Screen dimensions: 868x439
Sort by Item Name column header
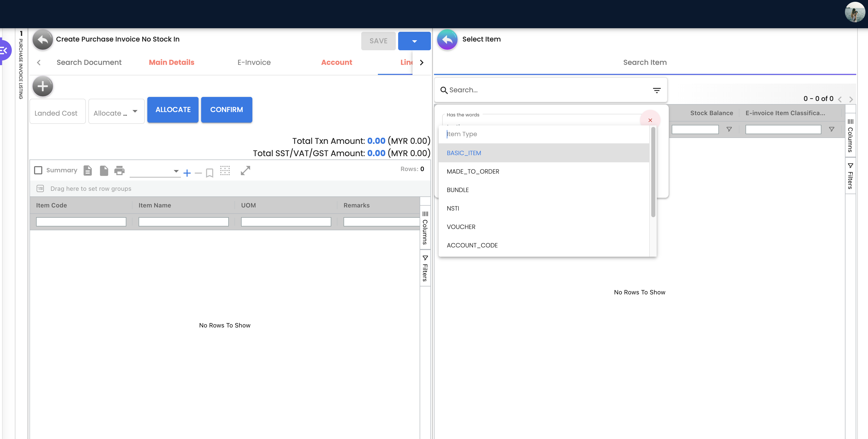point(155,205)
